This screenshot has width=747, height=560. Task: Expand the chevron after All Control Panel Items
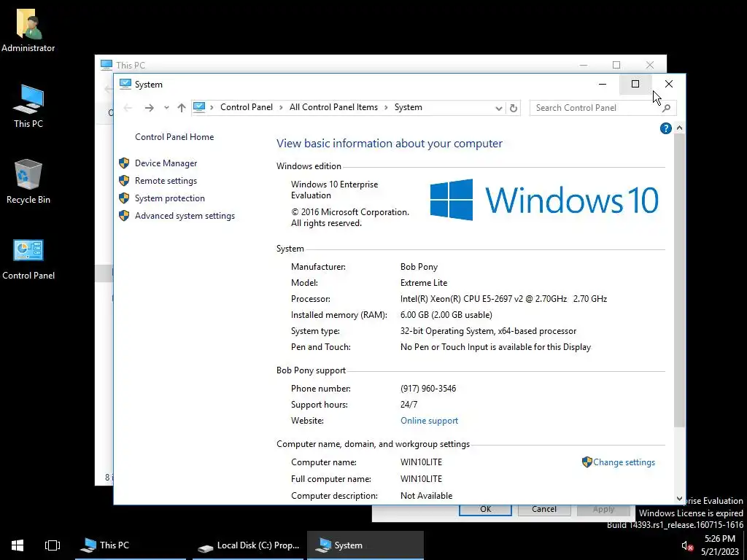[386, 108]
